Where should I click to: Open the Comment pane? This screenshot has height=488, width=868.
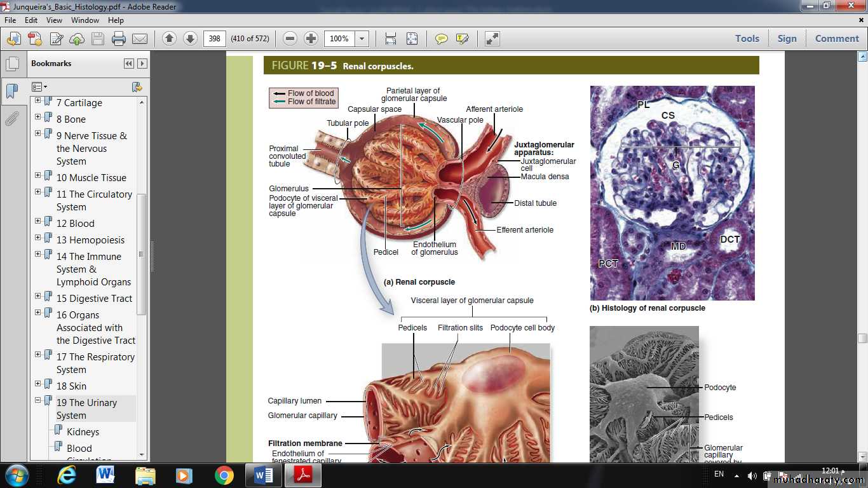(x=837, y=39)
